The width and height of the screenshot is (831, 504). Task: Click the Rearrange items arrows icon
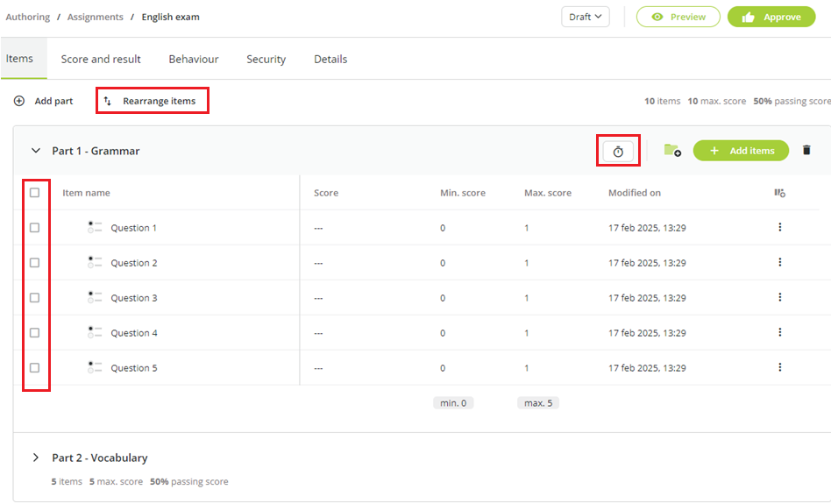click(108, 101)
